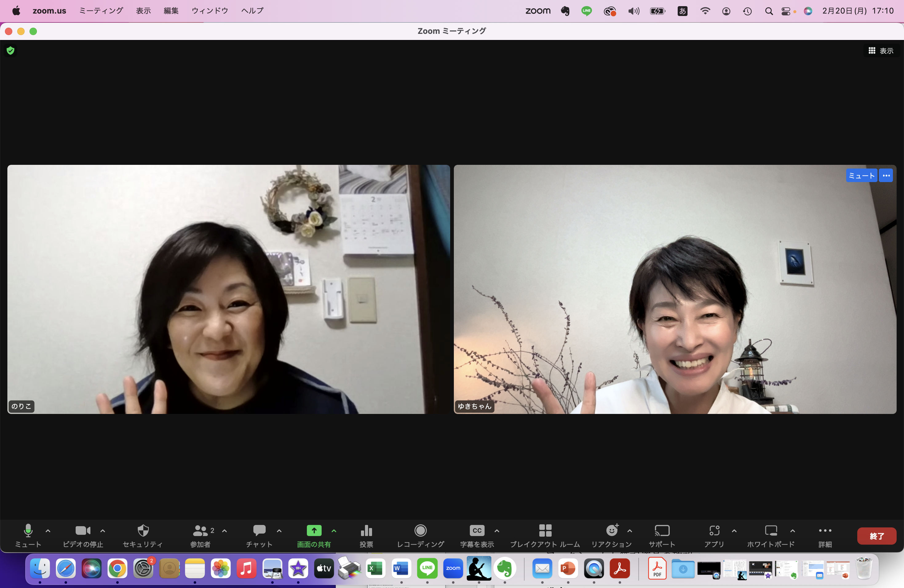
Task: Click the green encryption shield icon
Action: (x=11, y=50)
